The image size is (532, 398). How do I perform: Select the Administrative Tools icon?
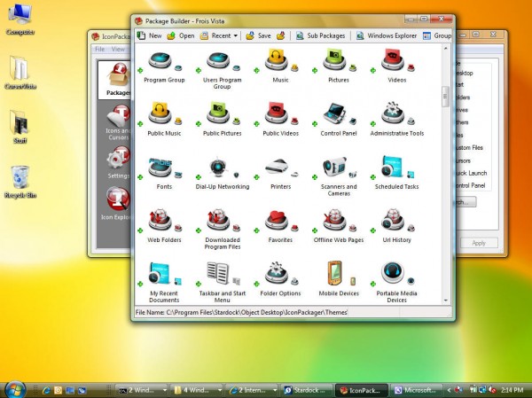(393, 113)
